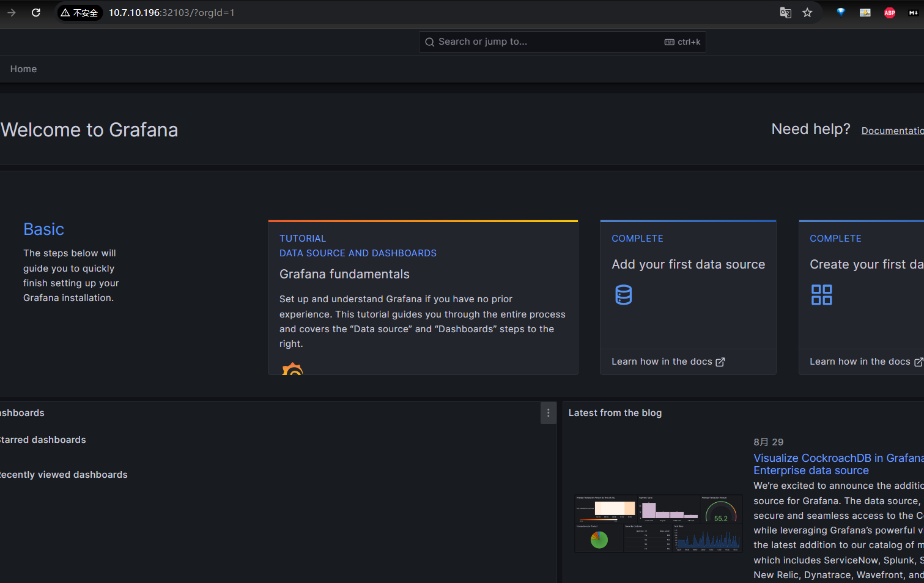The height and width of the screenshot is (583, 924).
Task: Click the browser address bar URL
Action: [171, 13]
